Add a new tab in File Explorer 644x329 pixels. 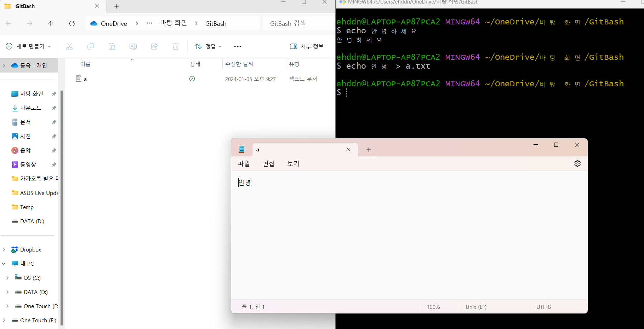click(116, 6)
